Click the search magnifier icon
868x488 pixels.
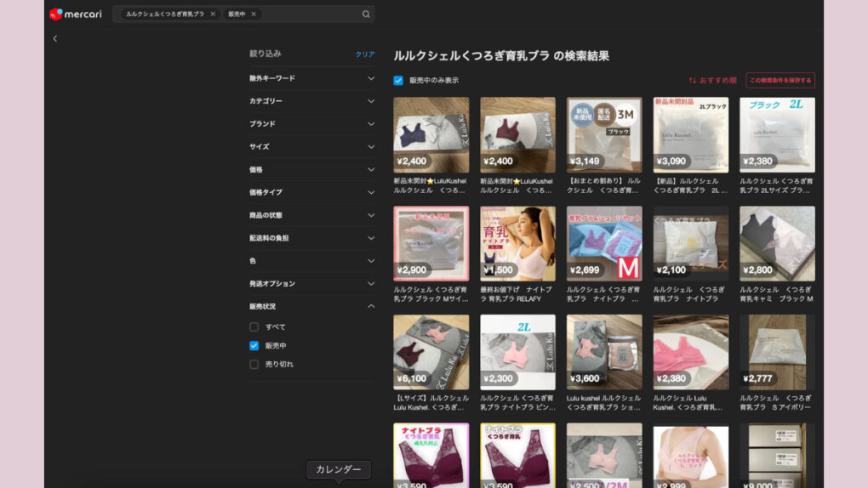click(366, 14)
